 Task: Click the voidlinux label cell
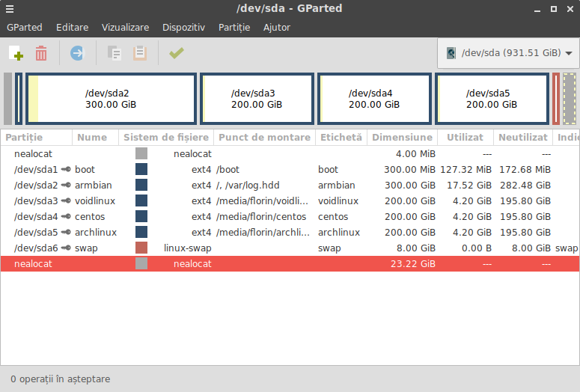click(338, 200)
